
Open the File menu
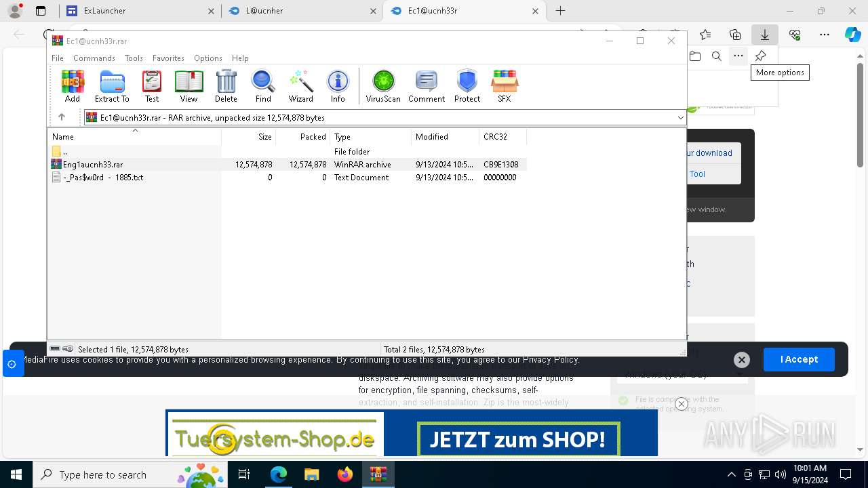[58, 58]
